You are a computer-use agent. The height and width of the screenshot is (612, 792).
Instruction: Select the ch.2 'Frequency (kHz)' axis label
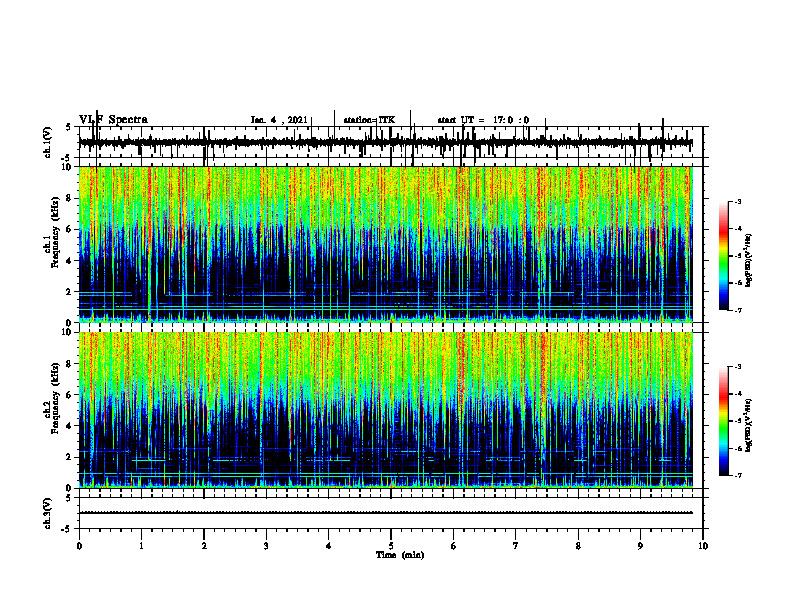55,398
